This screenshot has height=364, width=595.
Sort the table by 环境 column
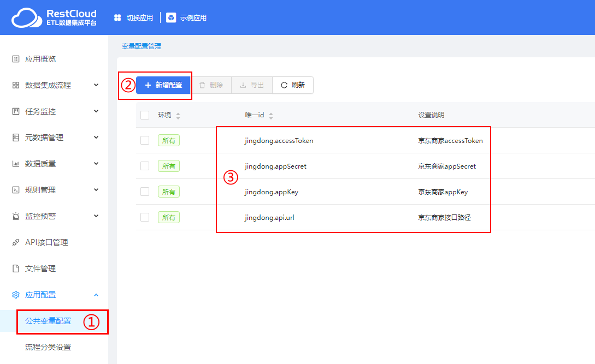coord(178,116)
